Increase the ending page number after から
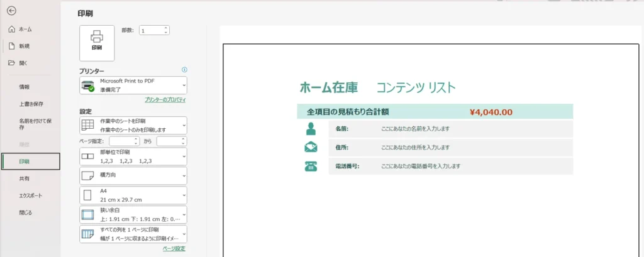This screenshot has height=257, width=644. coord(183,139)
